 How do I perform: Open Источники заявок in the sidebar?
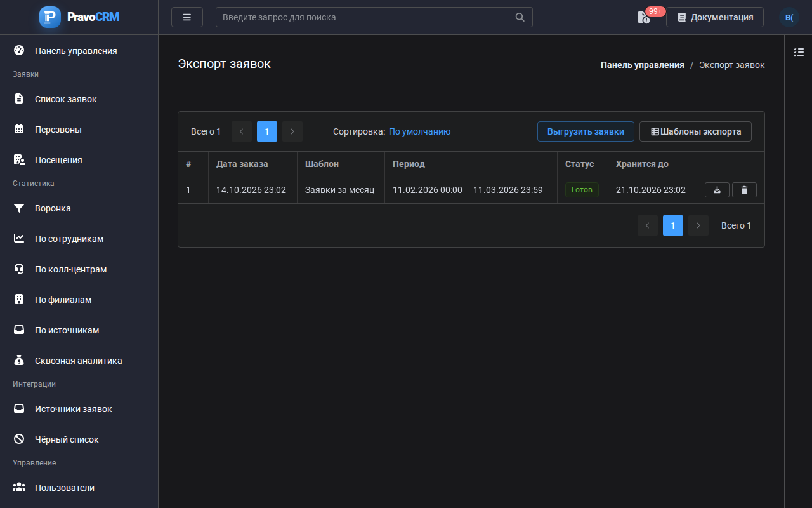(x=79, y=409)
